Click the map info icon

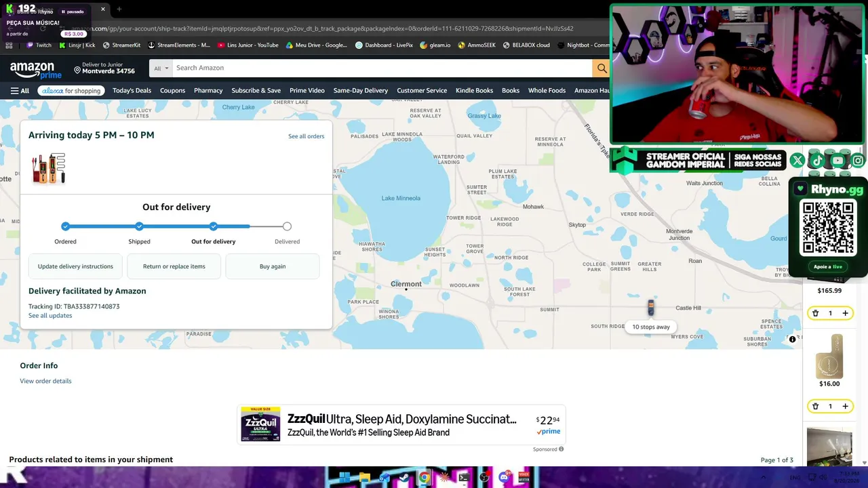click(x=792, y=339)
